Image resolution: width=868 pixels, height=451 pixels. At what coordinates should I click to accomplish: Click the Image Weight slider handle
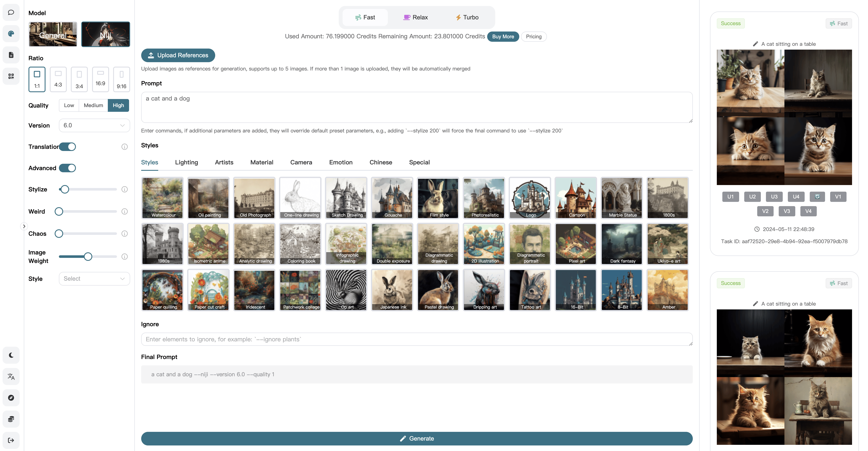tap(88, 257)
